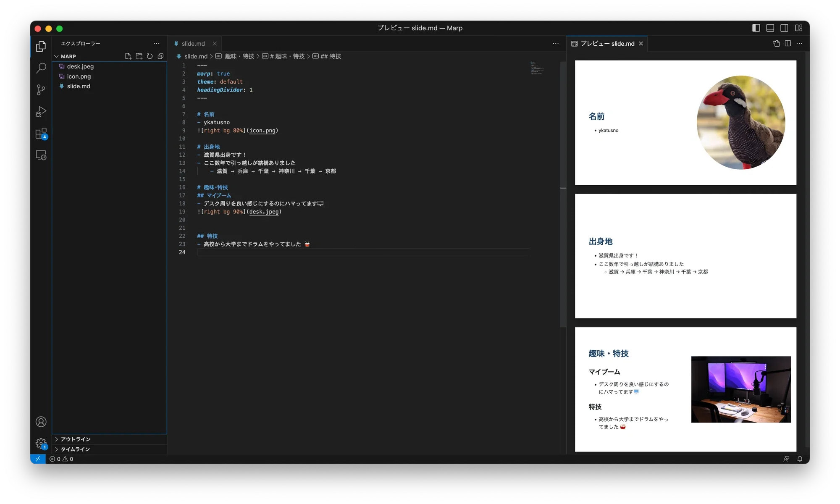Open the Manage settings gear icon
Viewport: 840px width, 504px height.
(41, 443)
